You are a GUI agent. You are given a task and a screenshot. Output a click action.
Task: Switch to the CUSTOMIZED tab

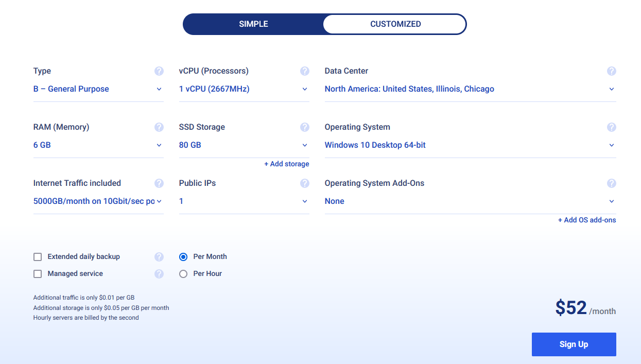[395, 24]
